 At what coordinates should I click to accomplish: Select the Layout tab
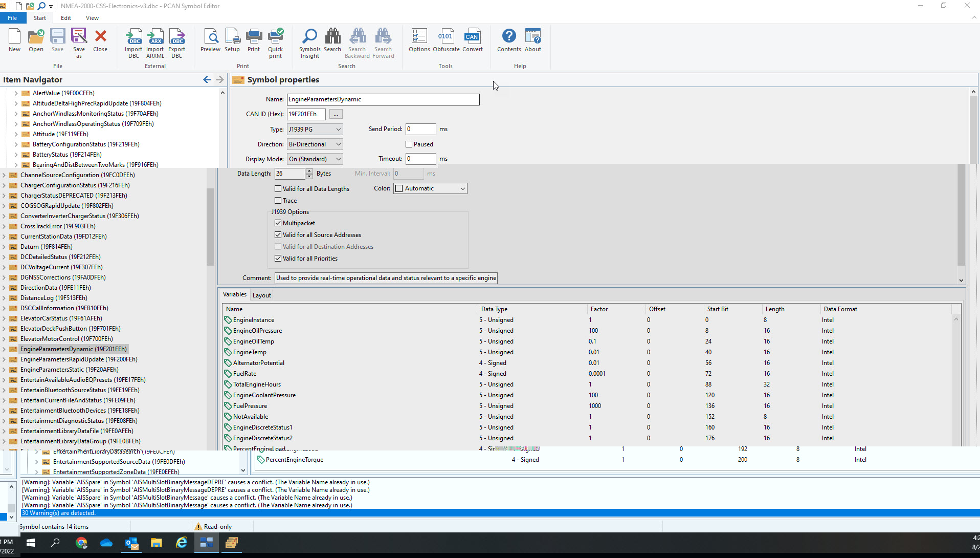point(262,295)
